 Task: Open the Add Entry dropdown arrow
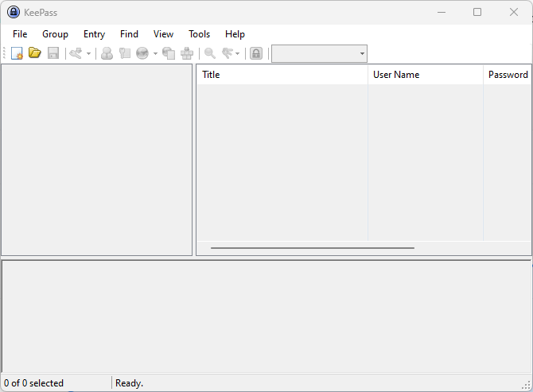coord(88,53)
